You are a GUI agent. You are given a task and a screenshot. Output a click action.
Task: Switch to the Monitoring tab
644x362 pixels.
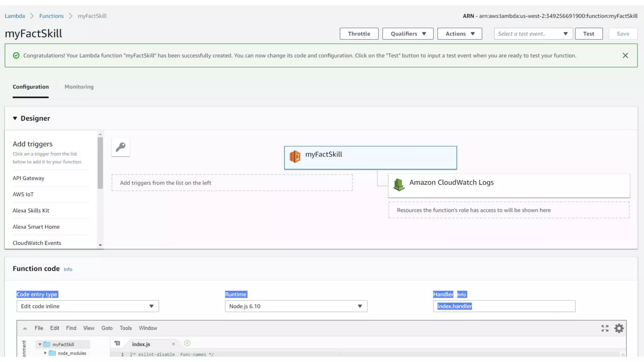pos(79,87)
